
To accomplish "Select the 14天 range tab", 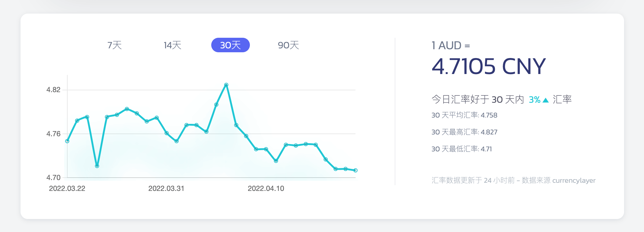I will (x=172, y=45).
